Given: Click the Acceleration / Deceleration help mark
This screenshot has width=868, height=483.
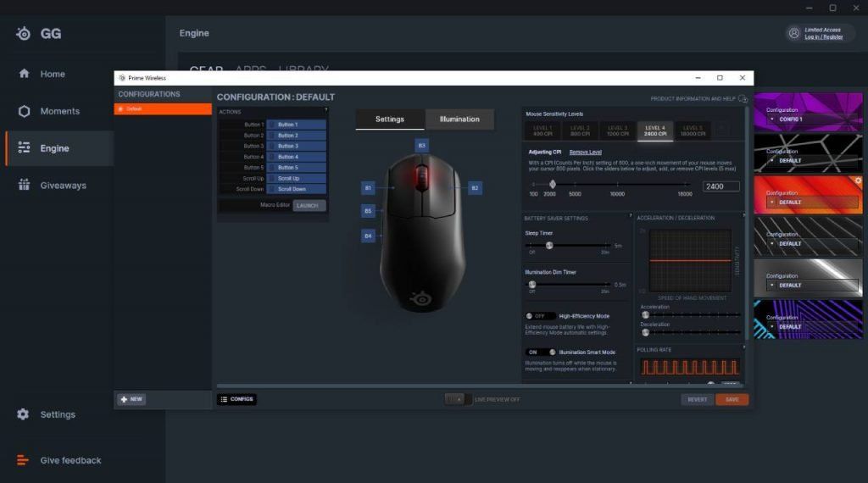Looking at the screenshot, I should click(x=743, y=215).
